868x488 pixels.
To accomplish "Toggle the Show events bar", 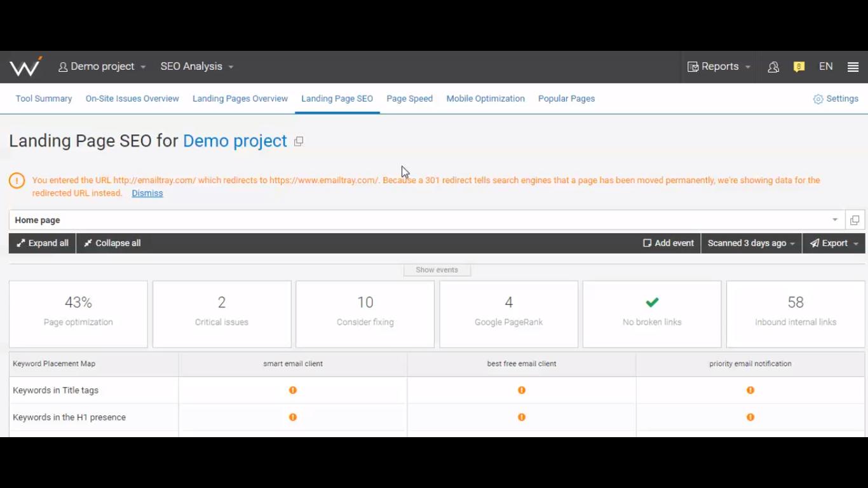I will pyautogui.click(x=437, y=270).
